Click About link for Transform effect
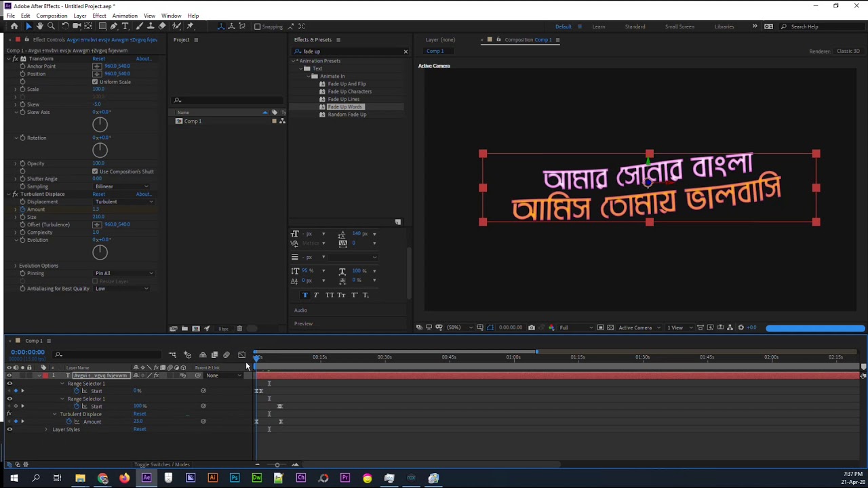Image resolution: width=868 pixels, height=488 pixels. (x=143, y=59)
